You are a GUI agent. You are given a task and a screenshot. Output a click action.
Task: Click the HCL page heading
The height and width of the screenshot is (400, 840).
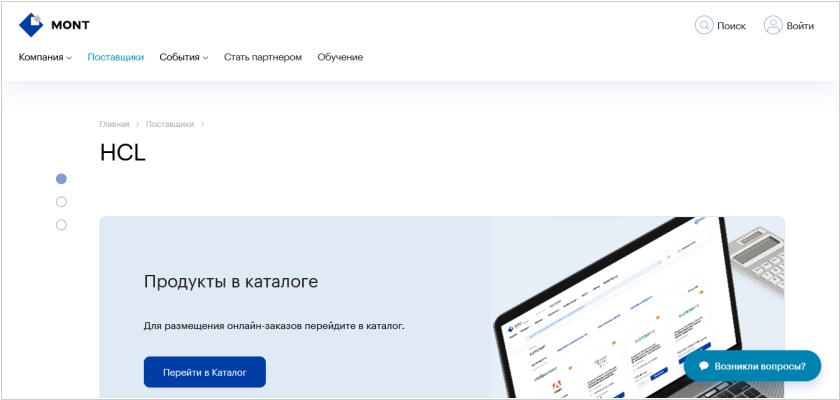point(123,153)
